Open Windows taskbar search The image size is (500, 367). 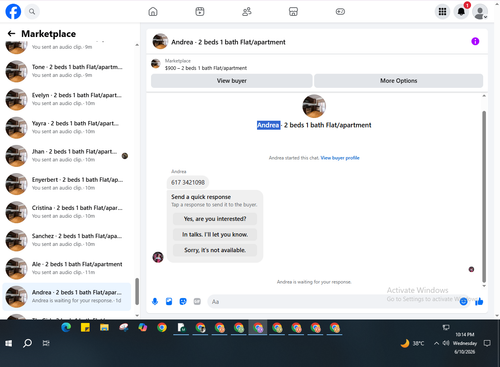28,343
